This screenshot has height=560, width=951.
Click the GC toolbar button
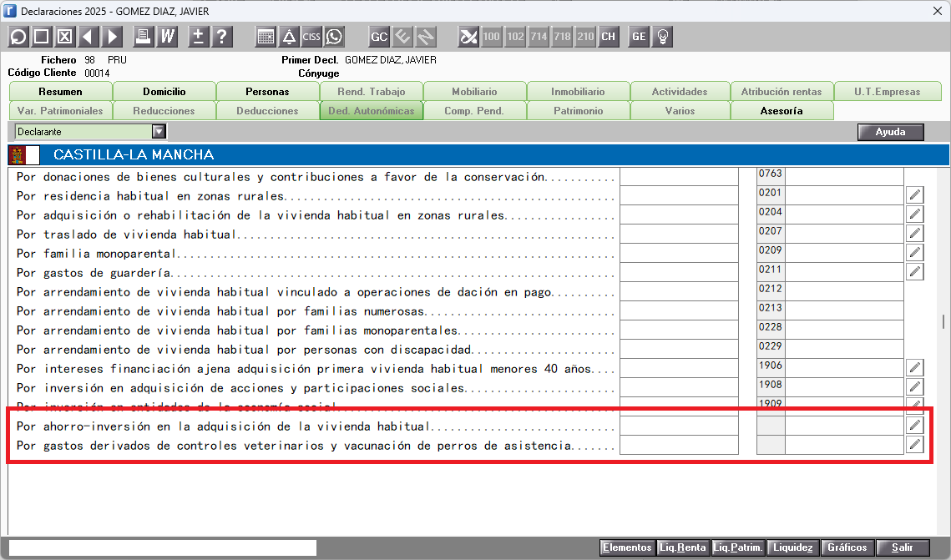pos(379,37)
